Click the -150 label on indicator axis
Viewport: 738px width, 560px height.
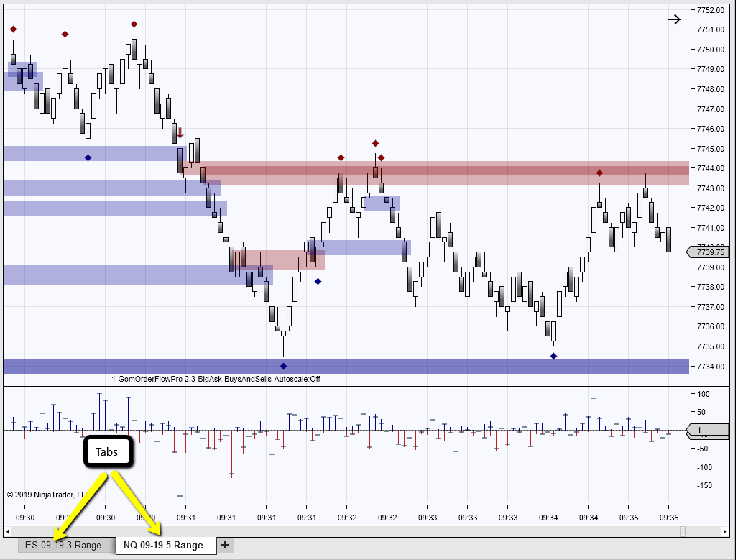tap(704, 485)
